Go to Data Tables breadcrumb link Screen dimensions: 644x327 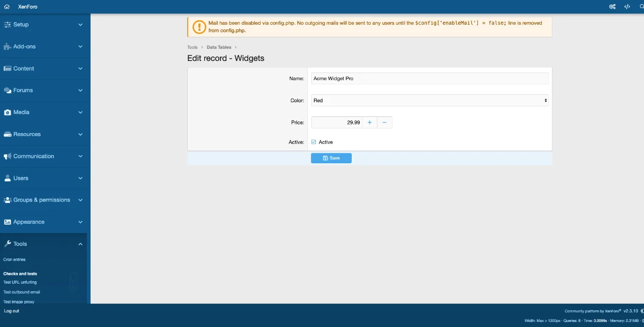[219, 47]
